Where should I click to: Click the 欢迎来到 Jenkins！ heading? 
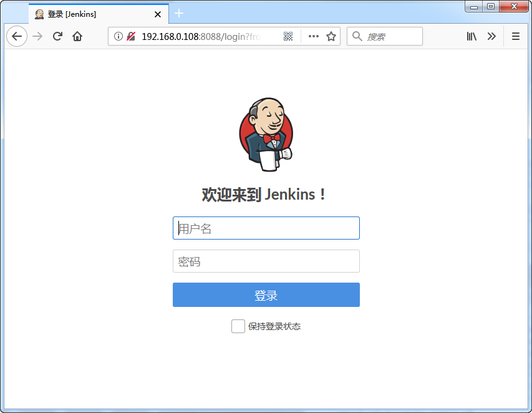[264, 195]
